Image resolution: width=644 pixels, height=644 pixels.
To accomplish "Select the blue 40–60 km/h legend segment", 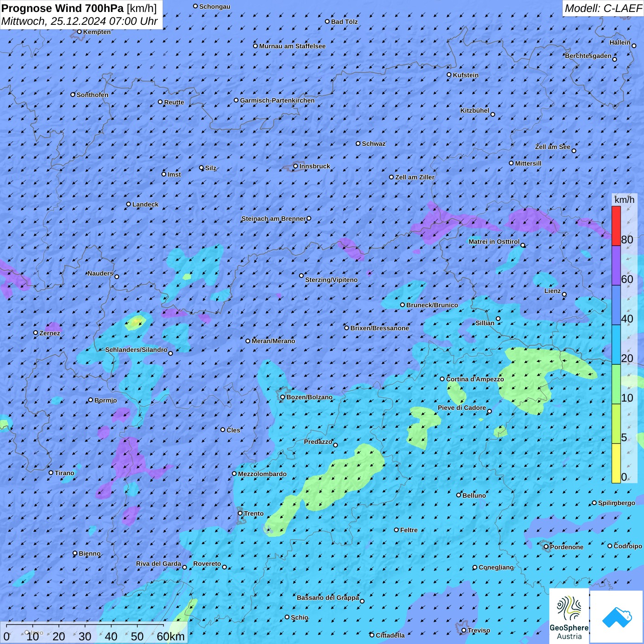I will [x=616, y=305].
